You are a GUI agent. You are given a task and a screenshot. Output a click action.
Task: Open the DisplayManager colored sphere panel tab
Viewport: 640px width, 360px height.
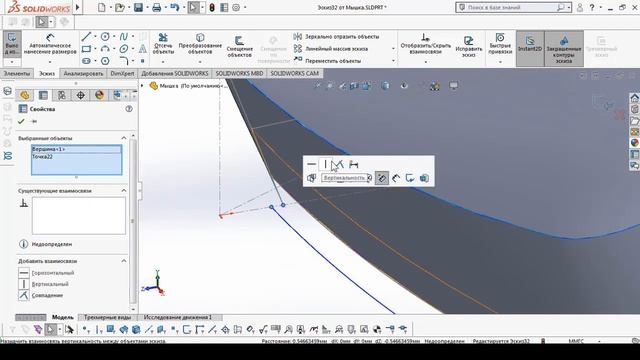coord(99,95)
